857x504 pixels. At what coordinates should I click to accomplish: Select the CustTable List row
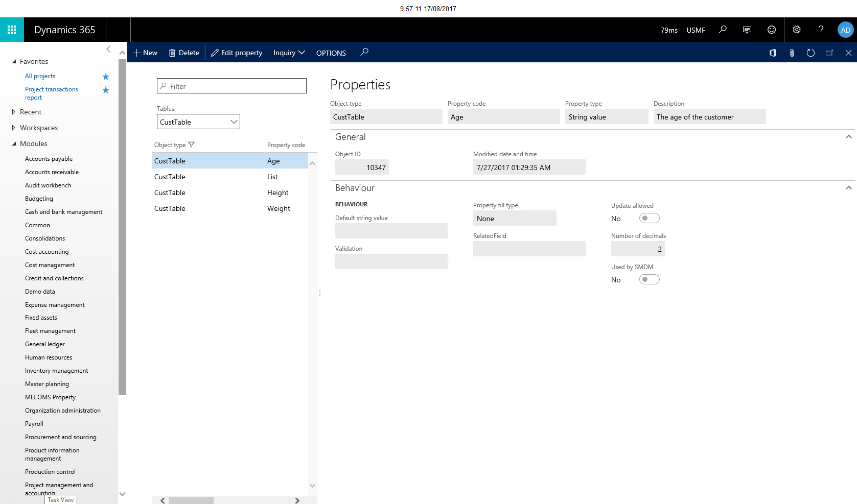(230, 177)
